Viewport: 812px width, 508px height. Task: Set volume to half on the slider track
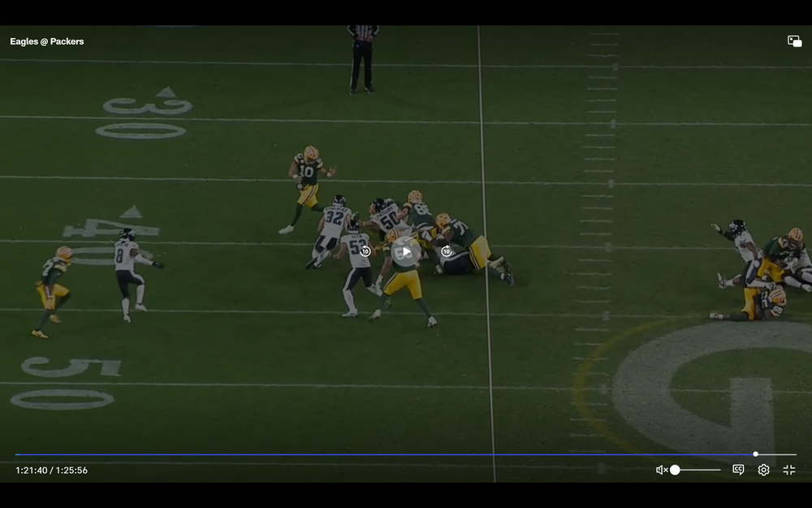(698, 470)
